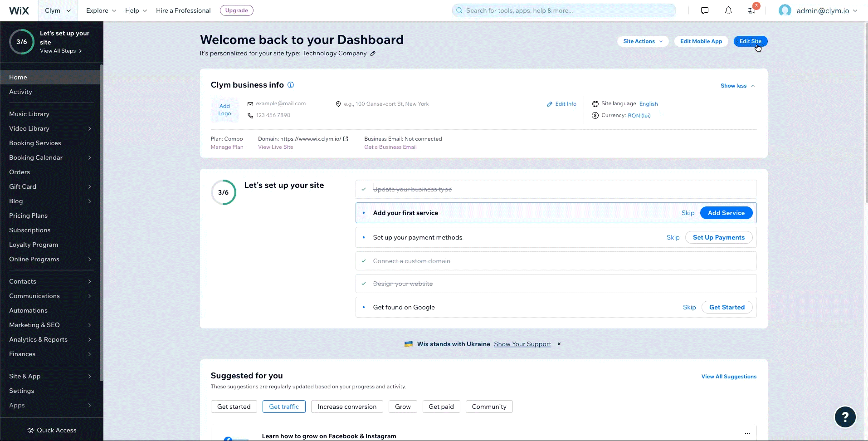Open the chat messages icon in header

(x=705, y=10)
